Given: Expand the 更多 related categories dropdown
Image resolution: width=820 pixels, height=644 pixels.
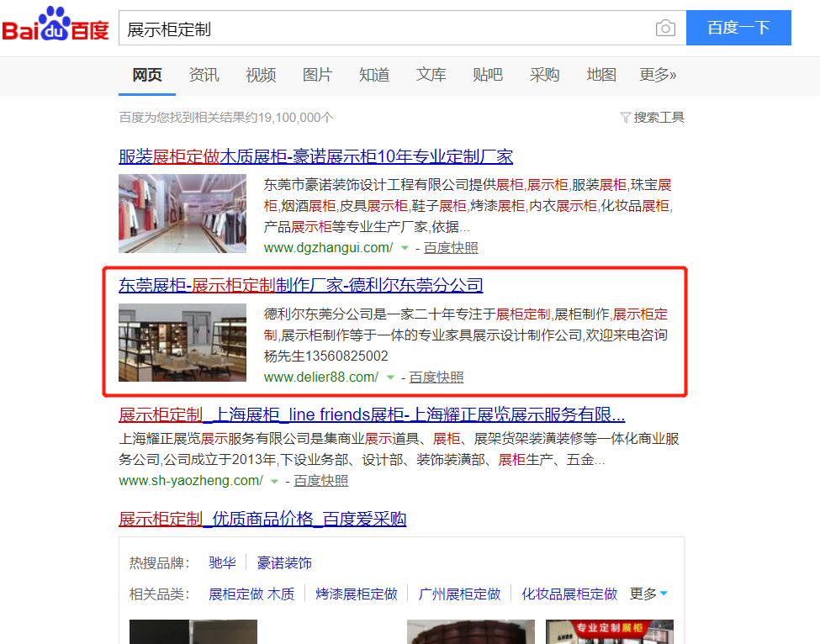Looking at the screenshot, I should 648,594.
